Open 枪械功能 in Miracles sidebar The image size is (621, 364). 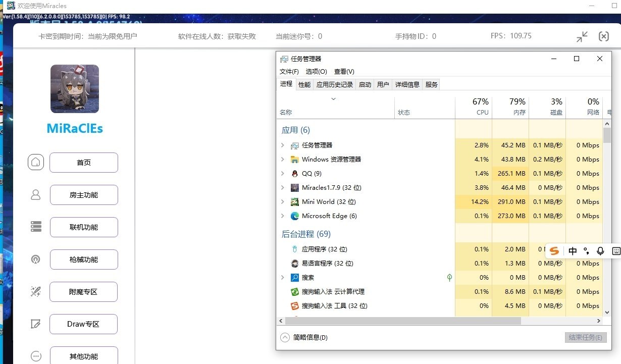click(84, 259)
